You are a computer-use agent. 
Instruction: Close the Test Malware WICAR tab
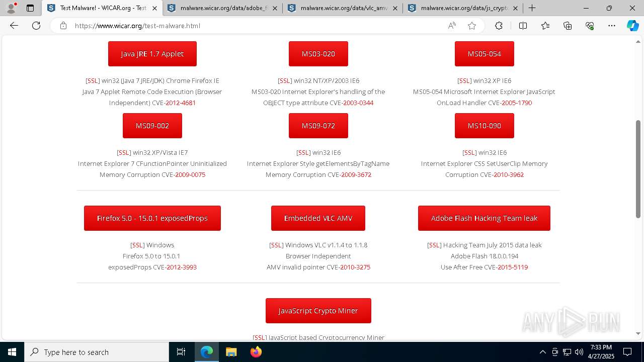154,8
